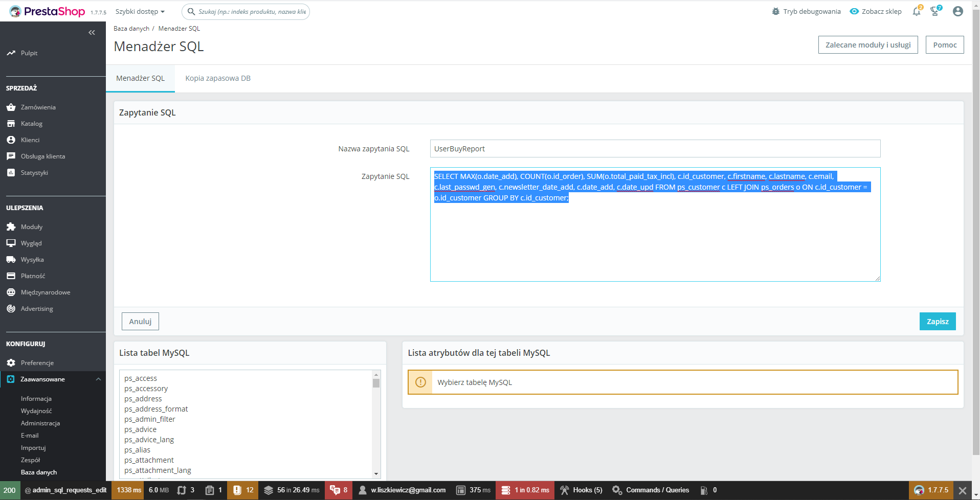Screen dimensions: 980x500
Task: Click the Katalog store icon
Action: click(11, 124)
